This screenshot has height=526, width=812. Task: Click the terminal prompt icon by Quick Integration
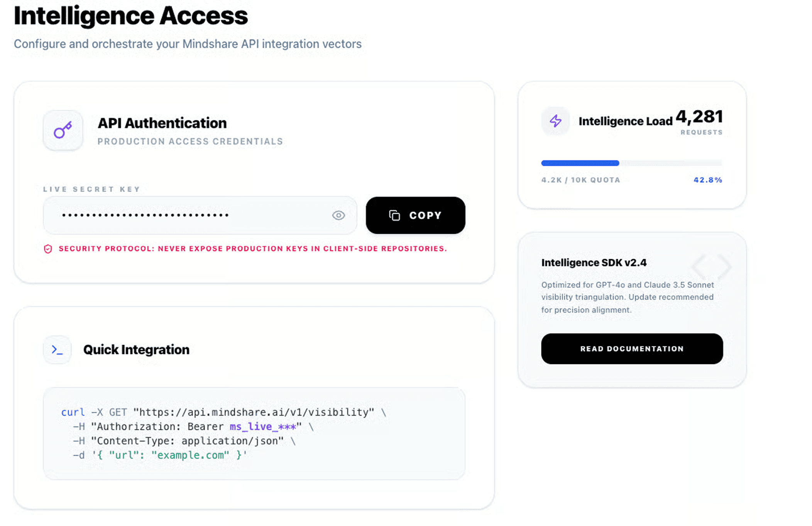click(x=57, y=350)
